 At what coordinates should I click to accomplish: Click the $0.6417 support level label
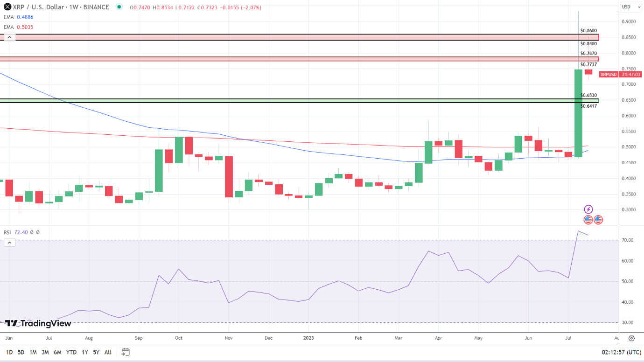[588, 106]
